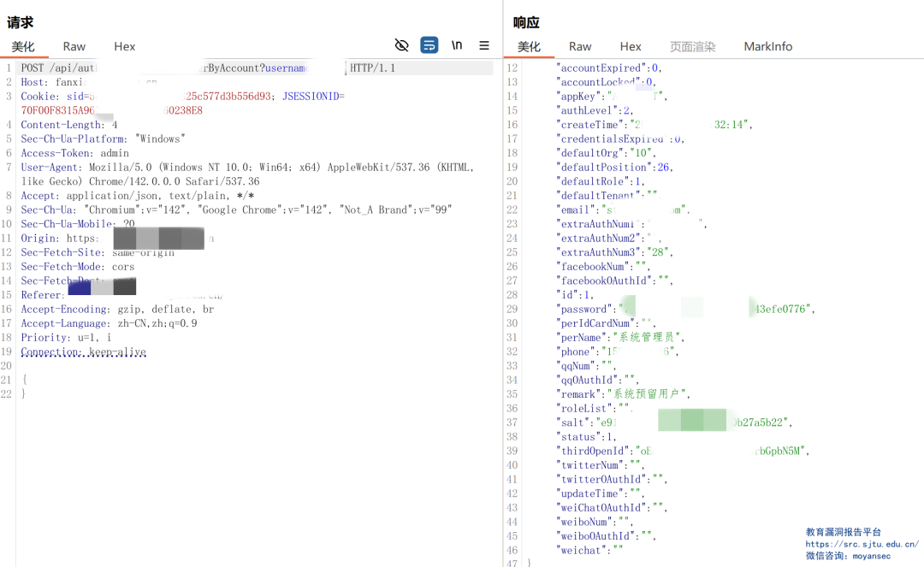The image size is (924, 567).
Task: Switch request view to Raw tab
Action: (x=74, y=46)
